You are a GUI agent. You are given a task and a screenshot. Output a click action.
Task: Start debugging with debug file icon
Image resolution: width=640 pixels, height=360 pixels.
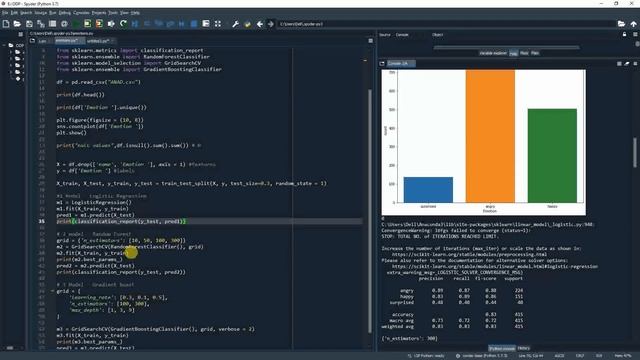click(x=135, y=24)
